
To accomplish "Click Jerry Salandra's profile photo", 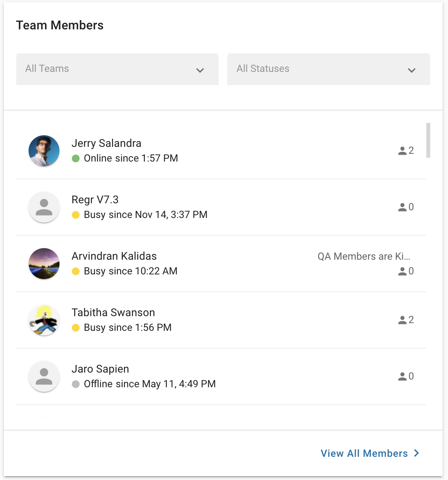I will click(x=44, y=151).
